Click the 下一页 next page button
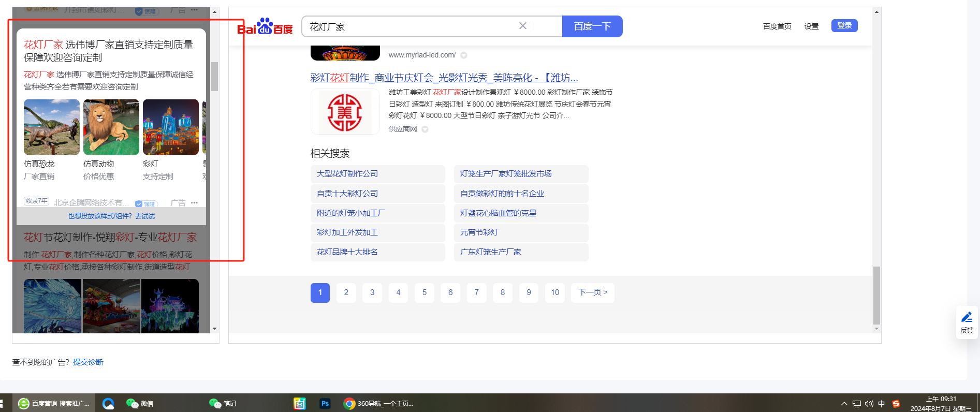This screenshot has width=980, height=412. coord(593,292)
